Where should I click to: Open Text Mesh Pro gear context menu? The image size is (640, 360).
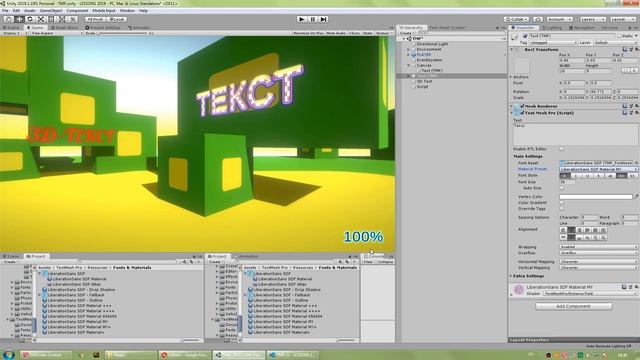(636, 113)
